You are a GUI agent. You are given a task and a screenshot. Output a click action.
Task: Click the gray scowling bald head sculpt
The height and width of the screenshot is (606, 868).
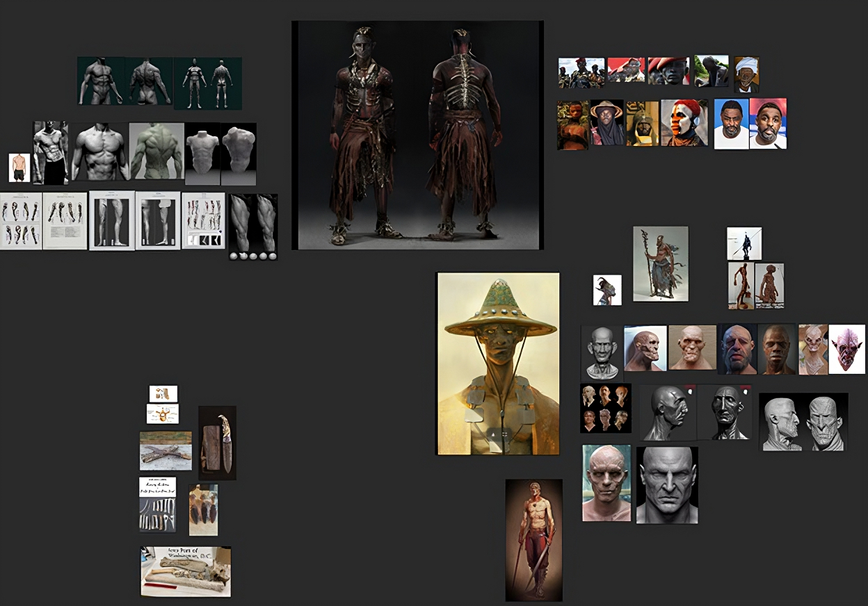click(x=667, y=485)
